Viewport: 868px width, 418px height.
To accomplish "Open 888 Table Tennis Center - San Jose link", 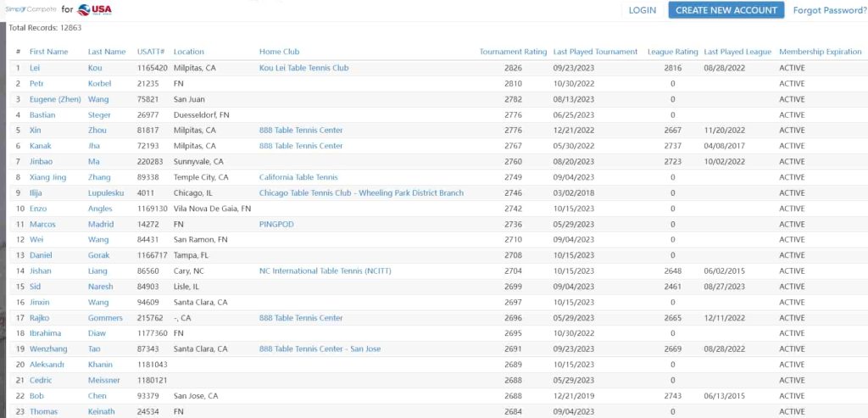I will point(320,349).
